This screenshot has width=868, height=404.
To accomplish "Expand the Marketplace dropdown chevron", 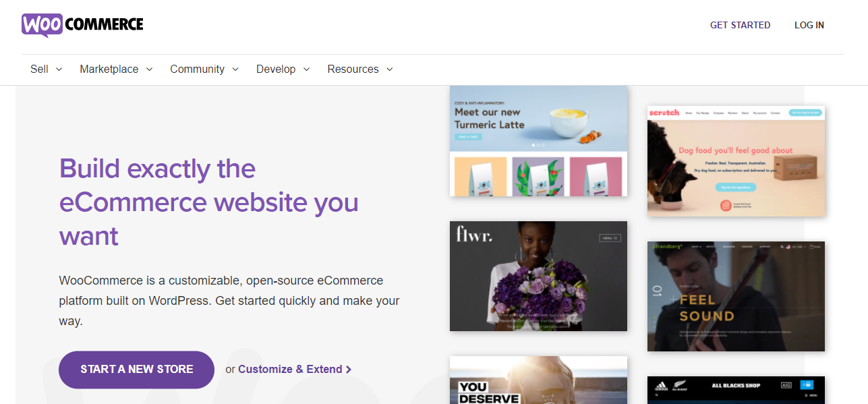I will point(149,69).
